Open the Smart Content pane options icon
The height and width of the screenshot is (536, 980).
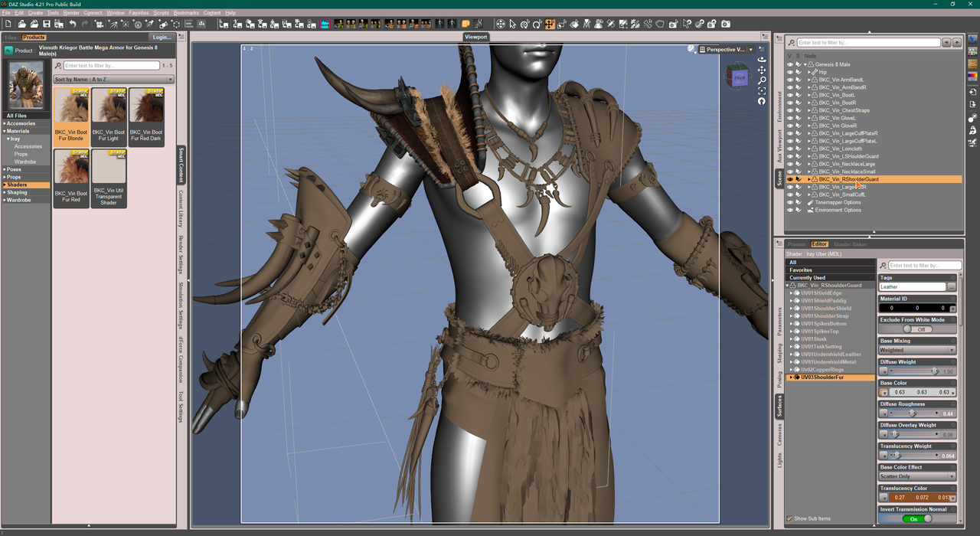point(181,37)
